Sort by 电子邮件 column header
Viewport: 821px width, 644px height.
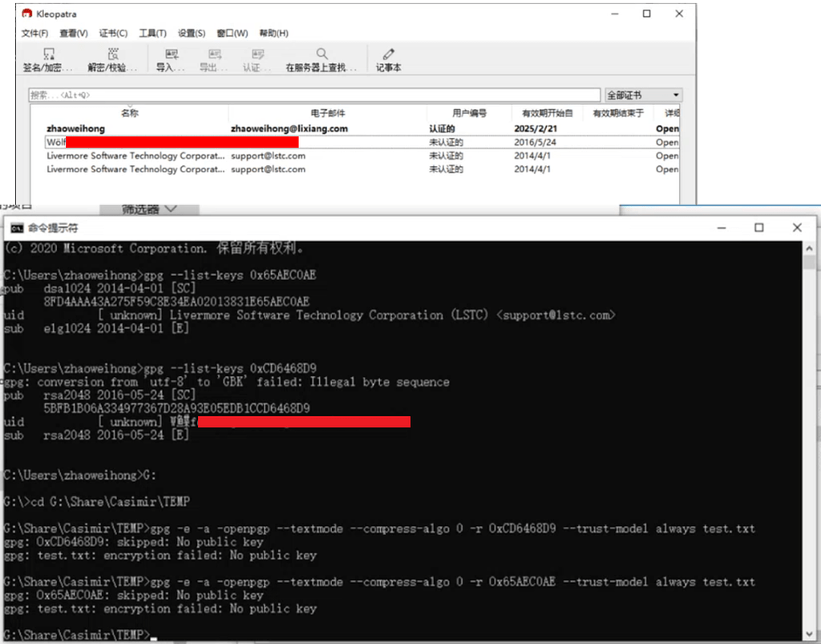[x=327, y=114]
